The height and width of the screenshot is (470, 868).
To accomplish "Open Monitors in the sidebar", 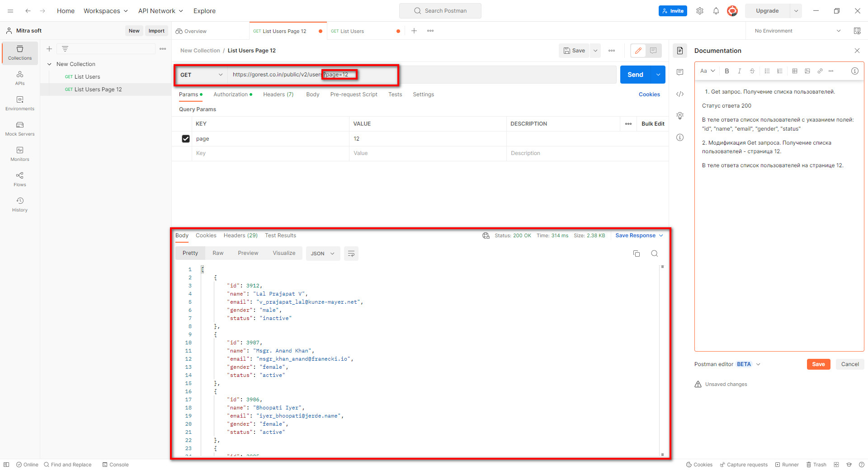I will coord(20,154).
